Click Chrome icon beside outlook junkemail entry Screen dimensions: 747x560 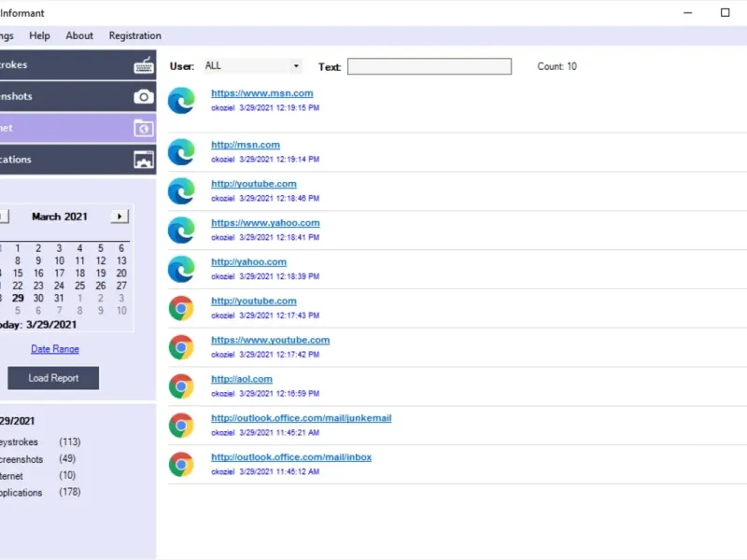(x=181, y=426)
